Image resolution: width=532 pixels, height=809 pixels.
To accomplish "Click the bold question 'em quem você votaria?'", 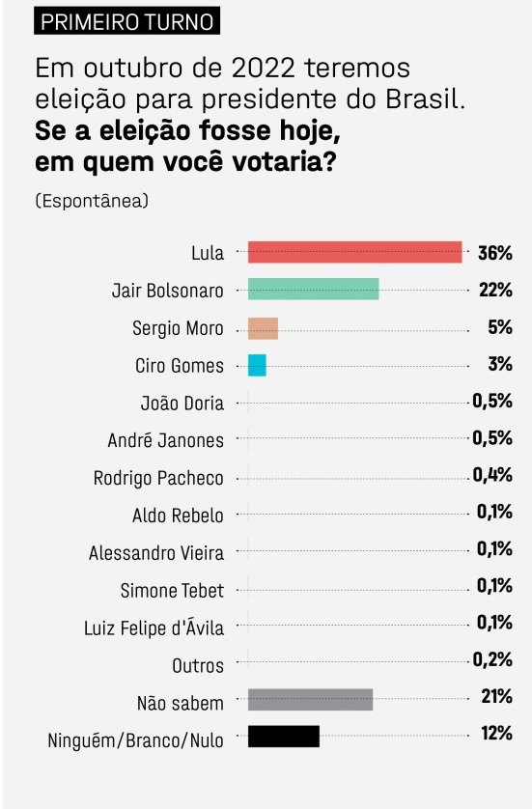I will [x=185, y=162].
